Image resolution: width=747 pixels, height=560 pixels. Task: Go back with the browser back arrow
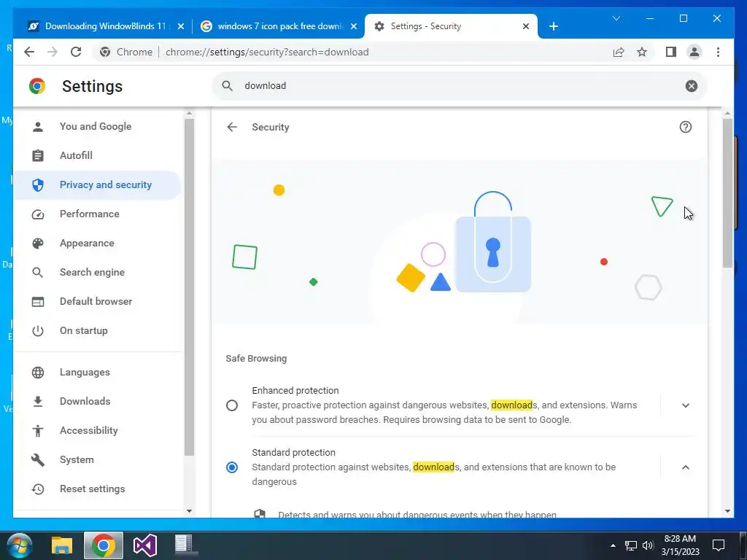29,52
